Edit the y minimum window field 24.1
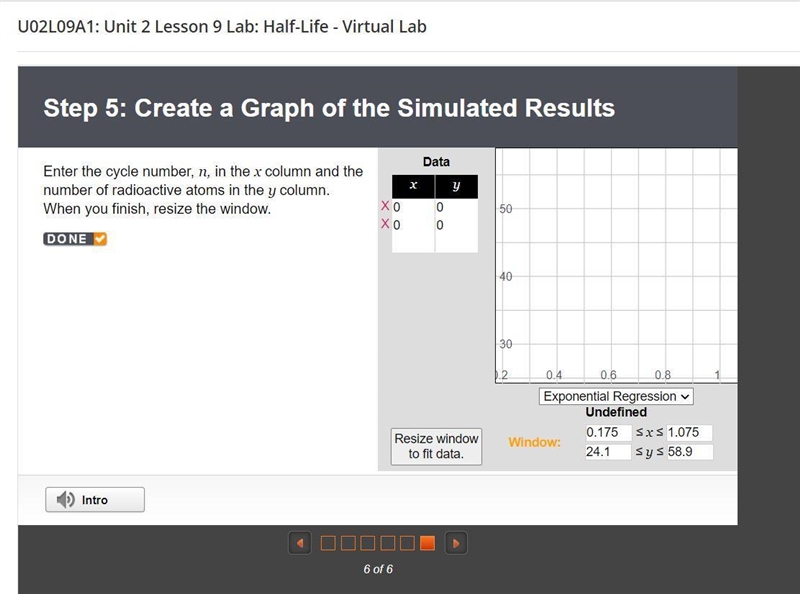This screenshot has height=594, width=800. coord(608,452)
